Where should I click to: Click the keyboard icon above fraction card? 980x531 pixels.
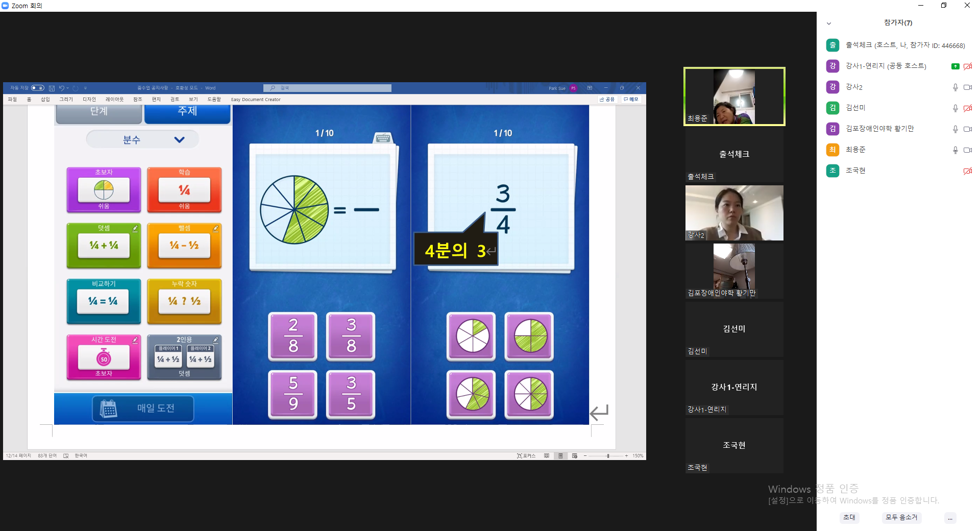[x=383, y=138]
